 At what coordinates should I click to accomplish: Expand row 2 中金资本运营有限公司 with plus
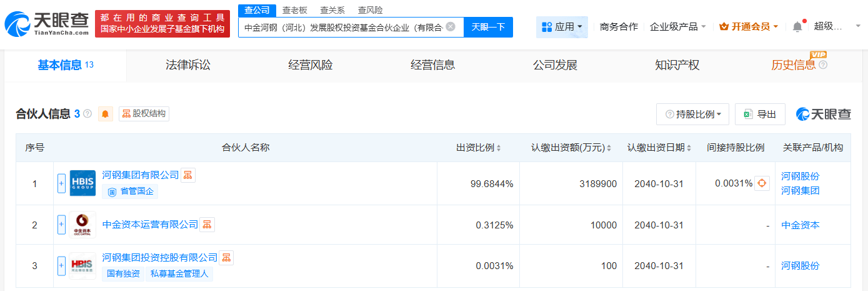pos(61,225)
